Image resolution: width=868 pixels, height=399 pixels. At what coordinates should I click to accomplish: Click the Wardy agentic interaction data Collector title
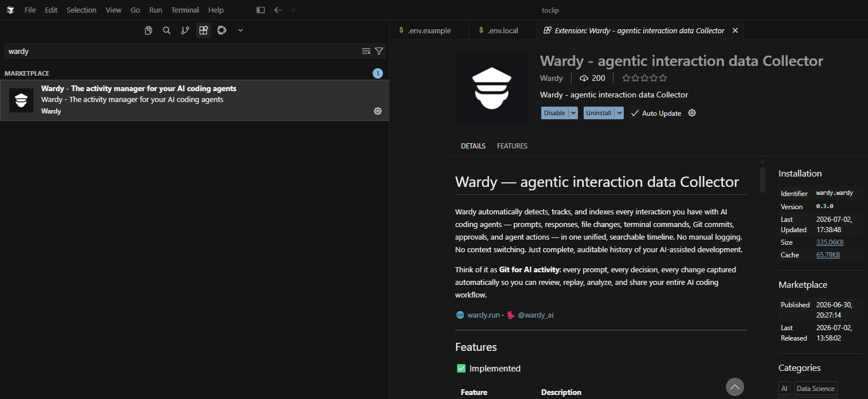coord(682,61)
